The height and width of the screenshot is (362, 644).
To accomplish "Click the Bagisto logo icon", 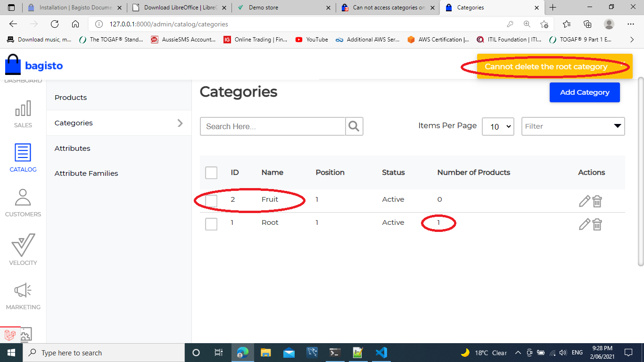I will click(13, 65).
